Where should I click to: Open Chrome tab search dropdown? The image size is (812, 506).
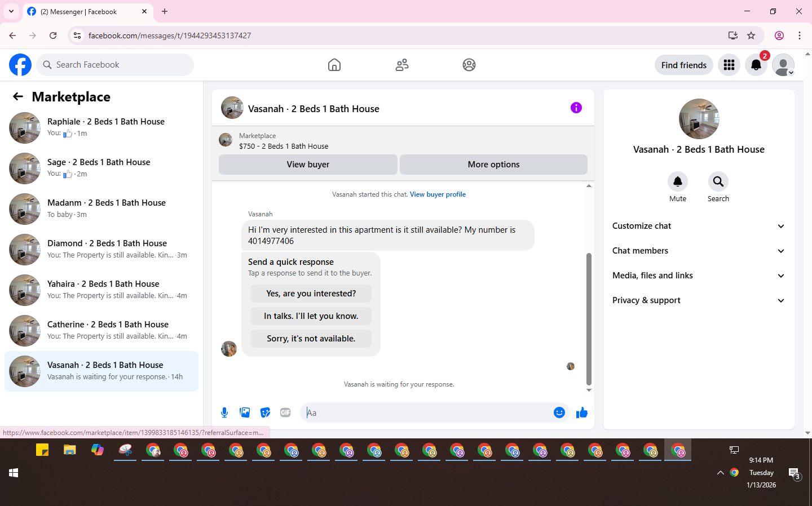[11, 11]
